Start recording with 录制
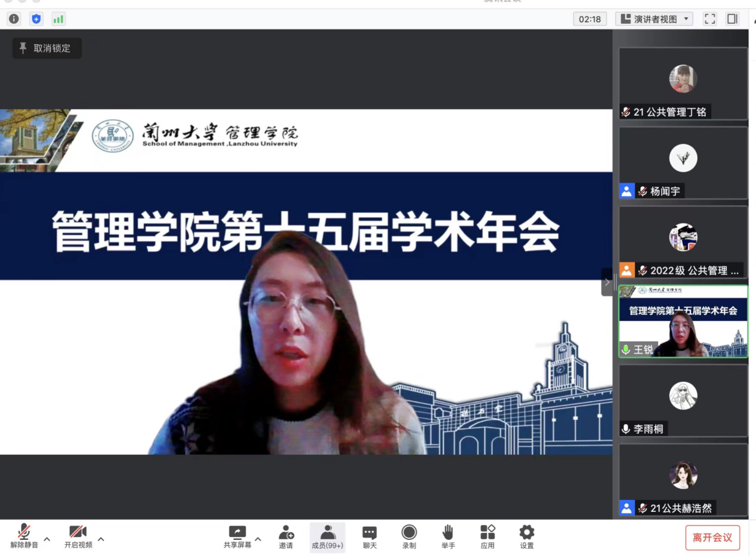This screenshot has height=556, width=756. point(409,536)
